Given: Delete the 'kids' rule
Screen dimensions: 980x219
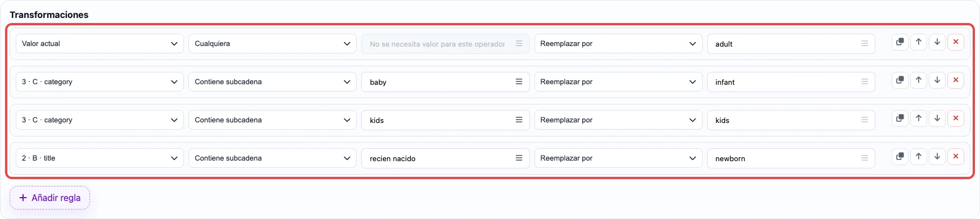Looking at the screenshot, I should (x=956, y=118).
